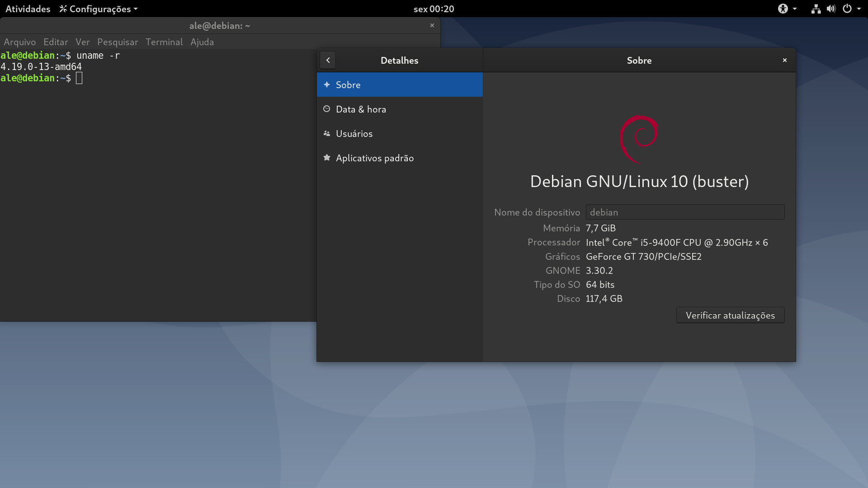Click the disk value 117,4 GB

pos(604,298)
